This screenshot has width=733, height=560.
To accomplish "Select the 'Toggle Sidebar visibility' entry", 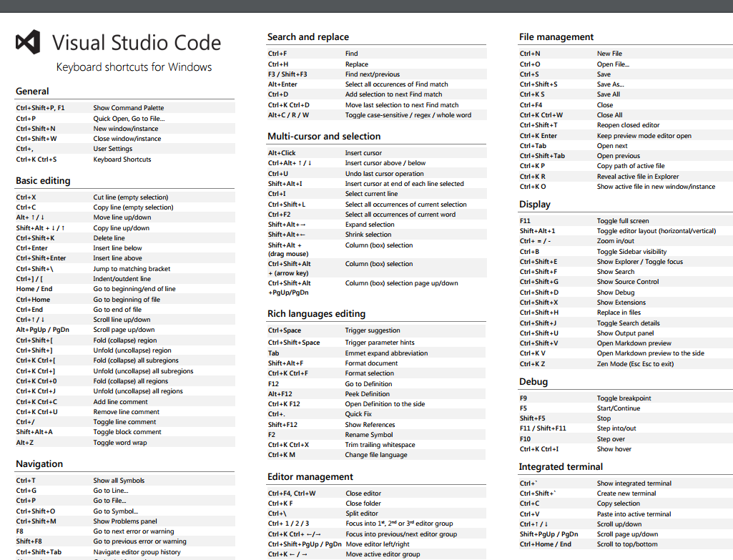I will (632, 252).
